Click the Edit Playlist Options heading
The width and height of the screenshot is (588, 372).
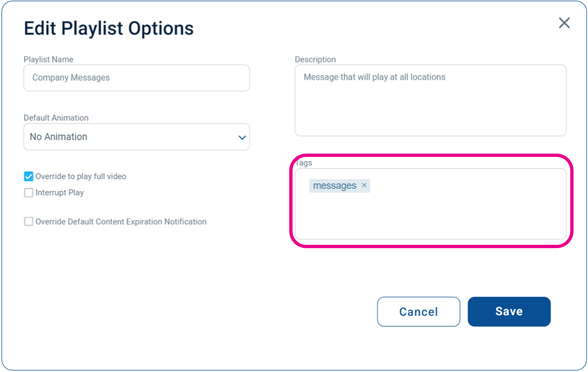coord(109,28)
